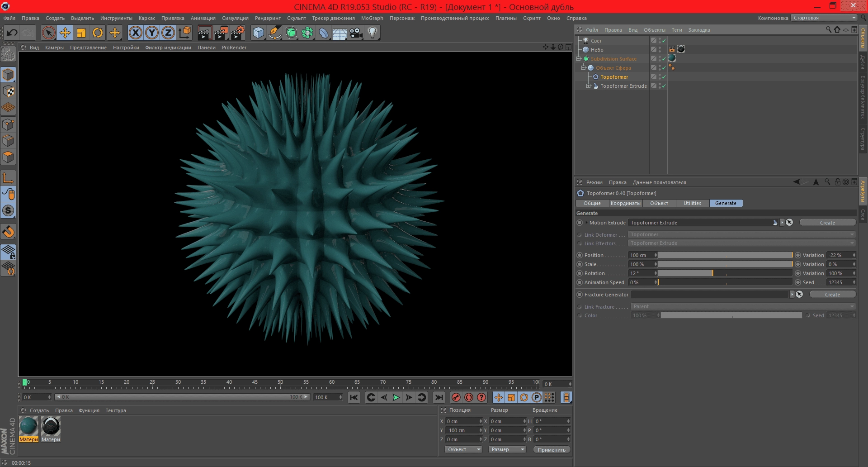Switch the coordinate system icon

pos(185,33)
